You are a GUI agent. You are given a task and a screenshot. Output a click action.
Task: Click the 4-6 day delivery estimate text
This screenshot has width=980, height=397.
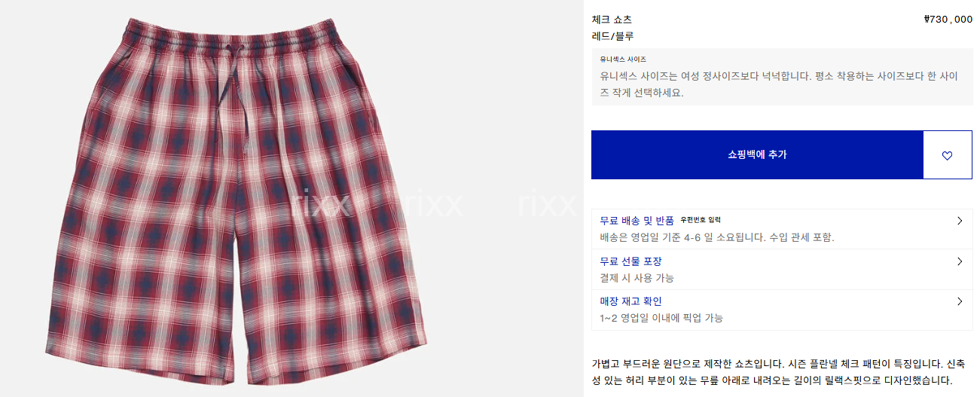(x=717, y=237)
